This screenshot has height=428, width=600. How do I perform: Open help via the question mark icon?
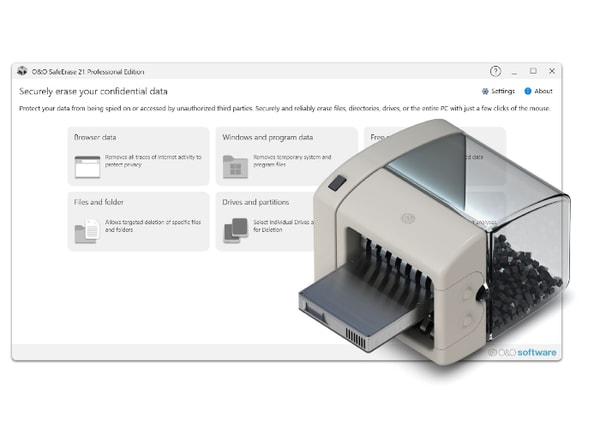click(x=495, y=71)
